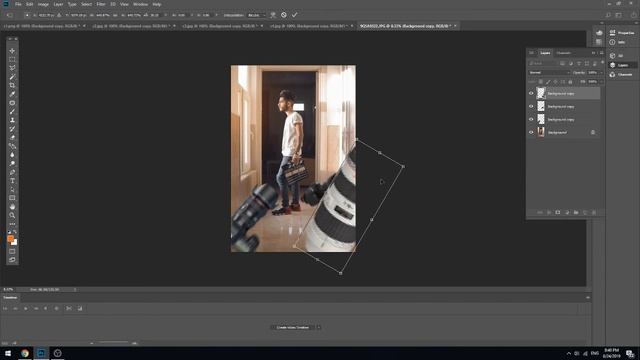Image resolution: width=640 pixels, height=360 pixels.
Task: Select the Zoom tool
Action: pyautogui.click(x=12, y=215)
